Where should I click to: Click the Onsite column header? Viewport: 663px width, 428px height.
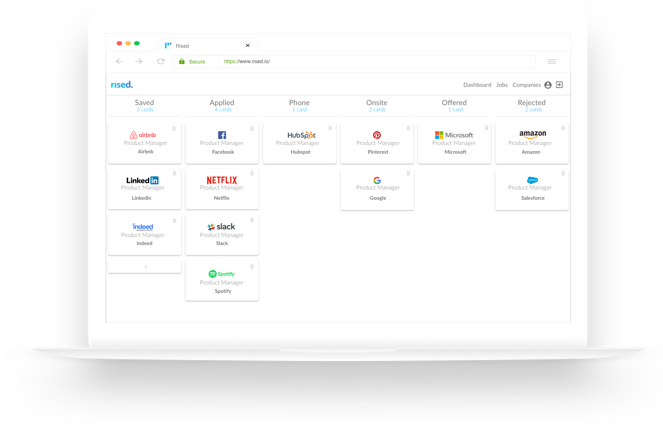377,102
